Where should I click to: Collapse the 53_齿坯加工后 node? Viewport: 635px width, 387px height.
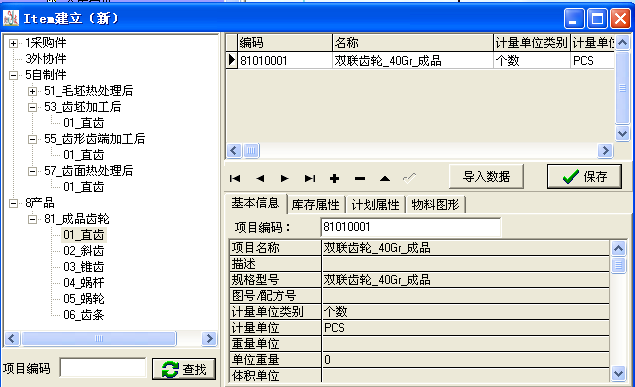[32, 107]
